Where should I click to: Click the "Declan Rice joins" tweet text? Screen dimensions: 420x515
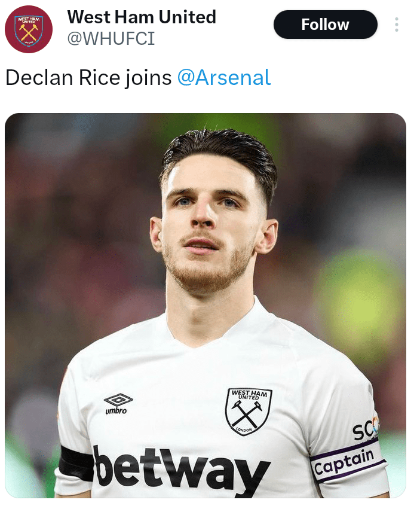88,78
